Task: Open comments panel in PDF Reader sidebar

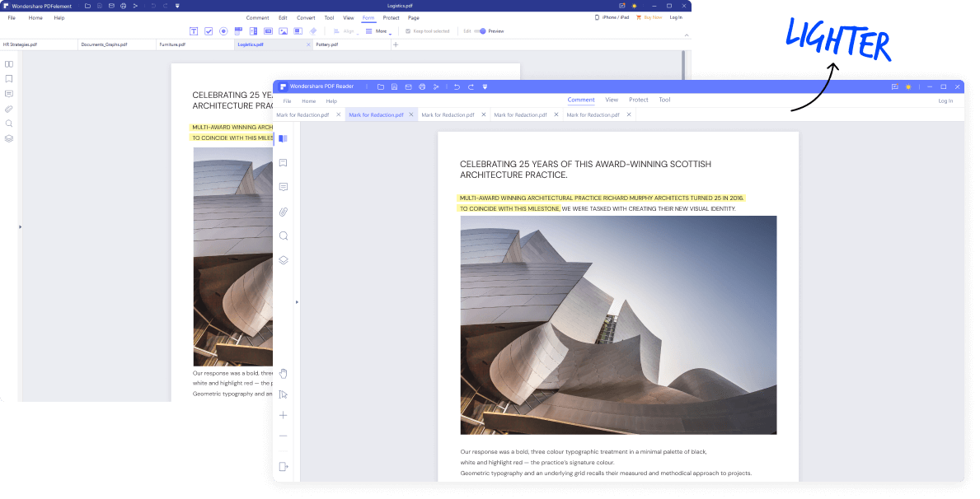Action: pos(284,188)
